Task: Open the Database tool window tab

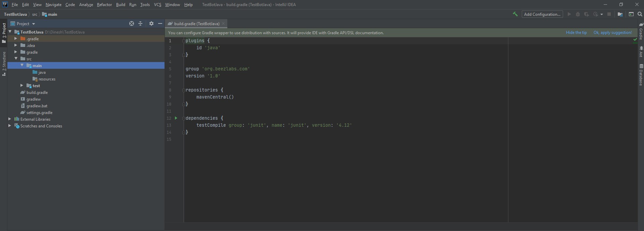Action: click(641, 75)
